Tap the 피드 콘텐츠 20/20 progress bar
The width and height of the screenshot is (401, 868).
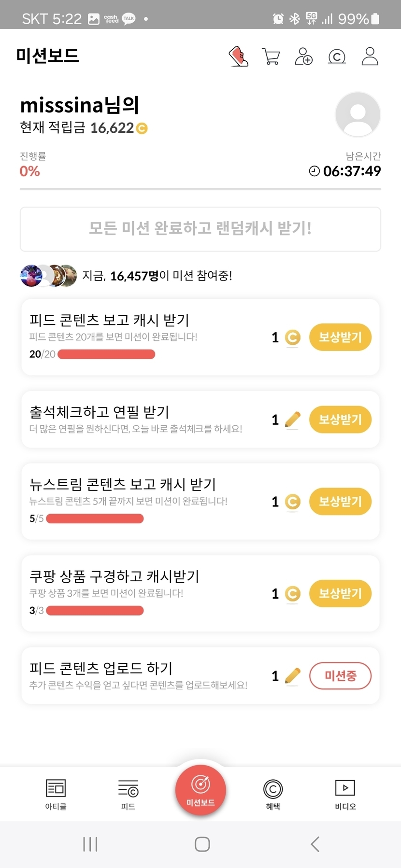[106, 354]
